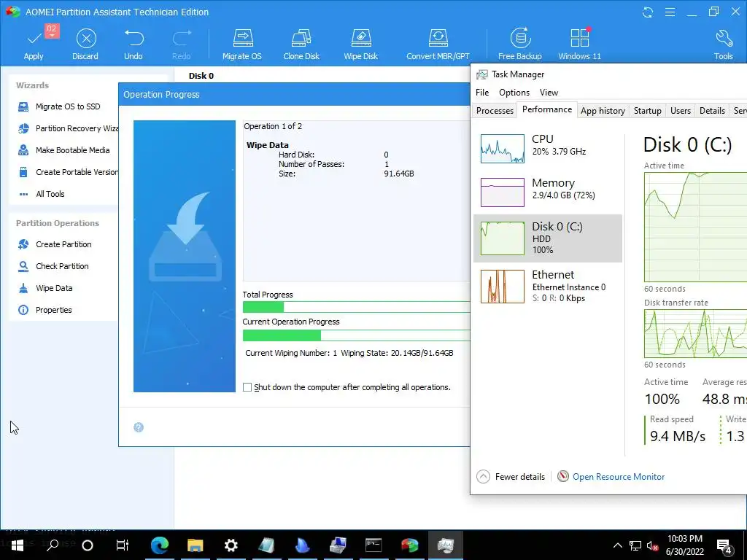Select Make Bootable Media wizard
This screenshot has height=560, width=747.
[63, 150]
